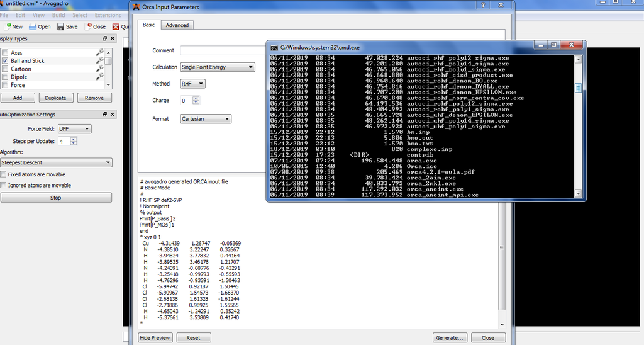The height and width of the screenshot is (345, 644).
Task: Click the Open file toolbar icon
Action: point(33,26)
